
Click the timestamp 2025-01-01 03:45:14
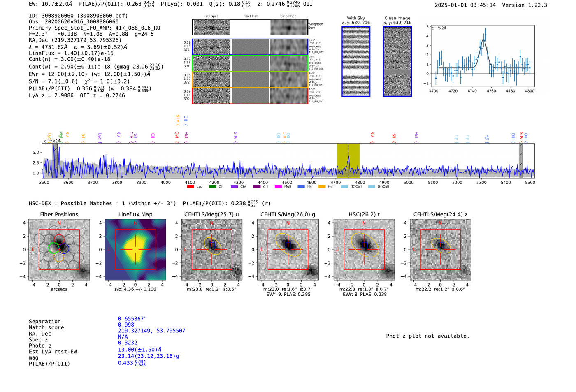pyautogui.click(x=465, y=5)
